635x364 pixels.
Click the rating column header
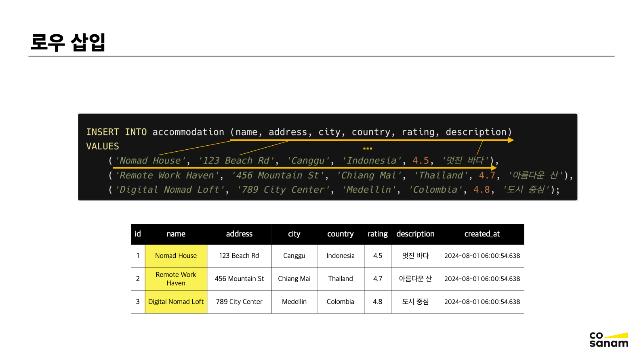pos(377,234)
